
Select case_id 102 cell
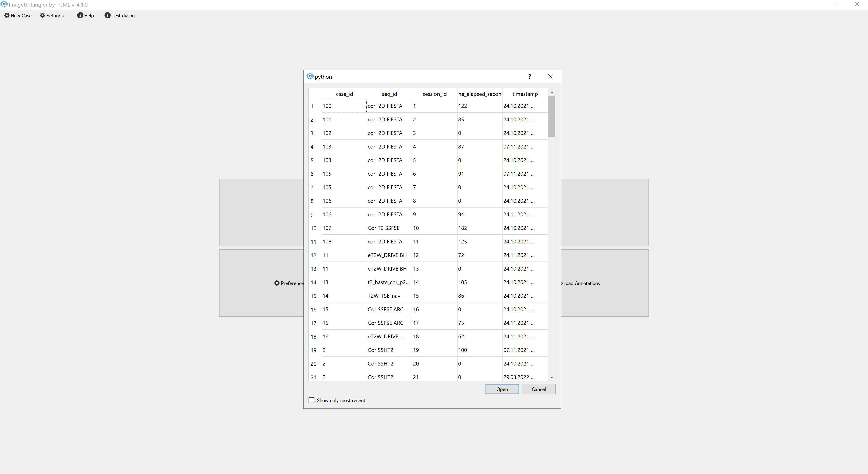click(x=344, y=133)
